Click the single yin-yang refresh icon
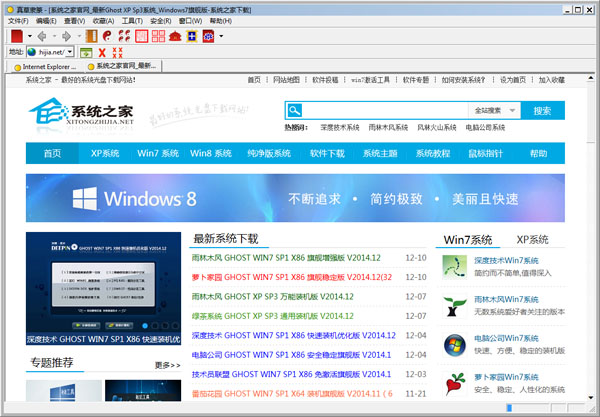The width and height of the screenshot is (600, 417). coord(108,36)
